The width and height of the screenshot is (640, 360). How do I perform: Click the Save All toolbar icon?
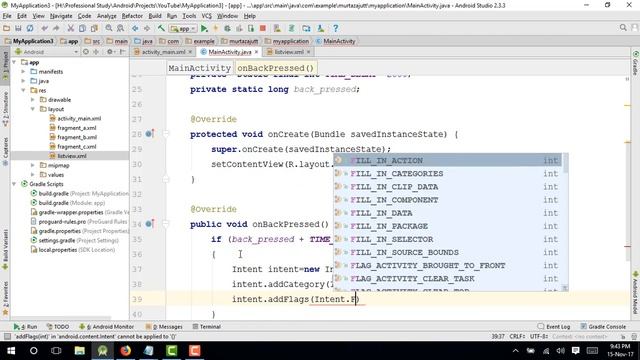18,29
